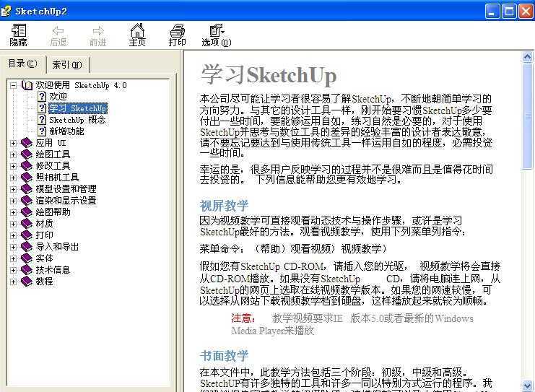Select the 照相机工具 tree label
Viewport: 535px width, 392px height.
click(x=57, y=178)
